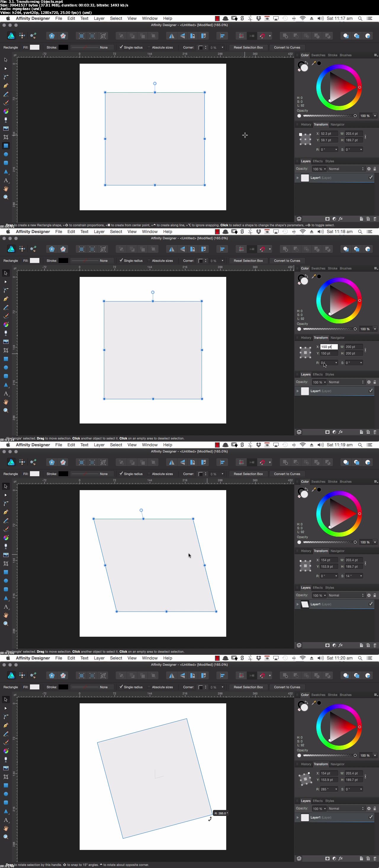Enable Absolute sizes in the 11:20 am frame
This screenshot has width=379, height=868.
[149, 687]
